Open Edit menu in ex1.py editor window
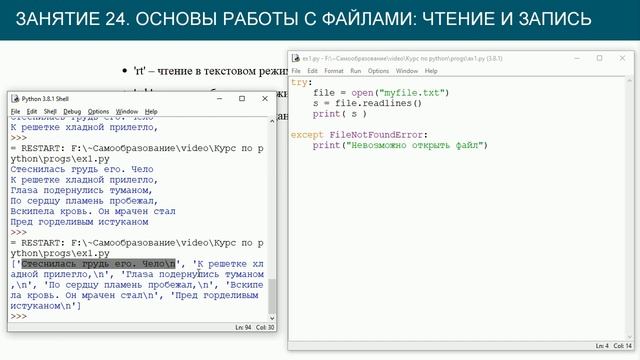The width and height of the screenshot is (640, 360). (312, 71)
